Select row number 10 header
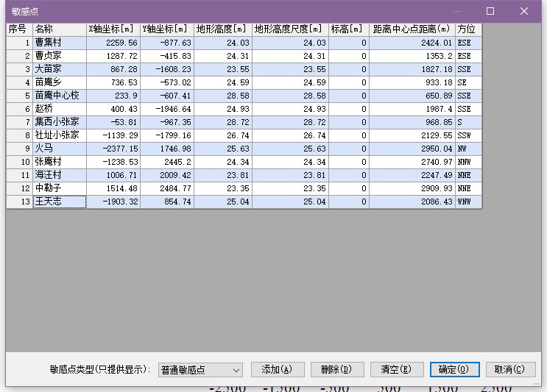 tap(19, 162)
